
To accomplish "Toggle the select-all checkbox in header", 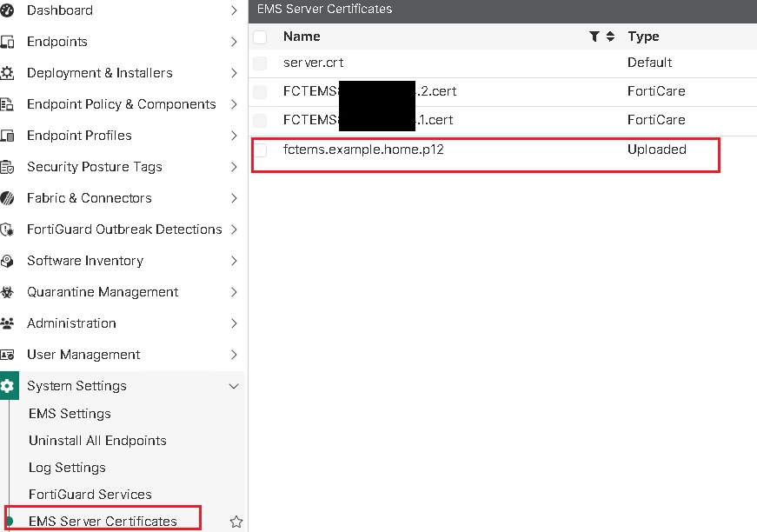I will pyautogui.click(x=260, y=37).
